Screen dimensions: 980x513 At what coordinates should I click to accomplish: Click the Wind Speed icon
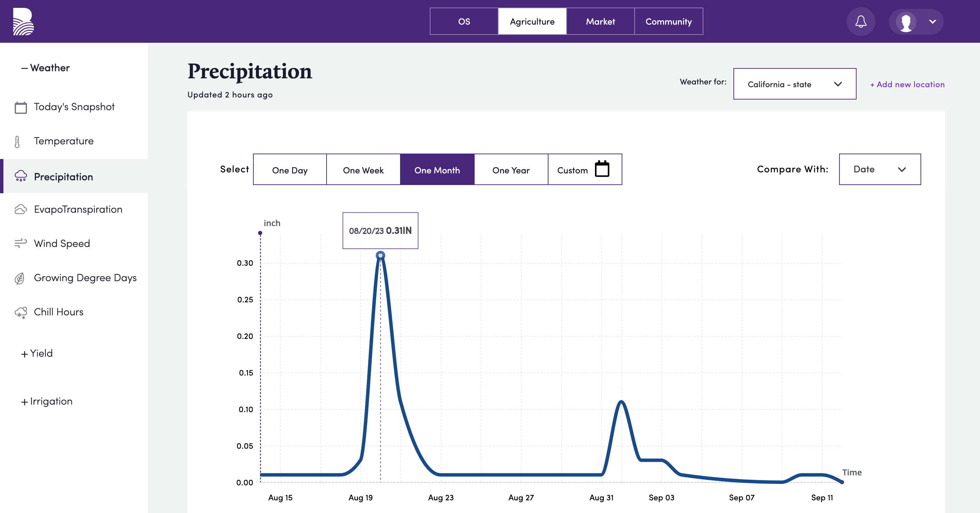click(x=21, y=243)
